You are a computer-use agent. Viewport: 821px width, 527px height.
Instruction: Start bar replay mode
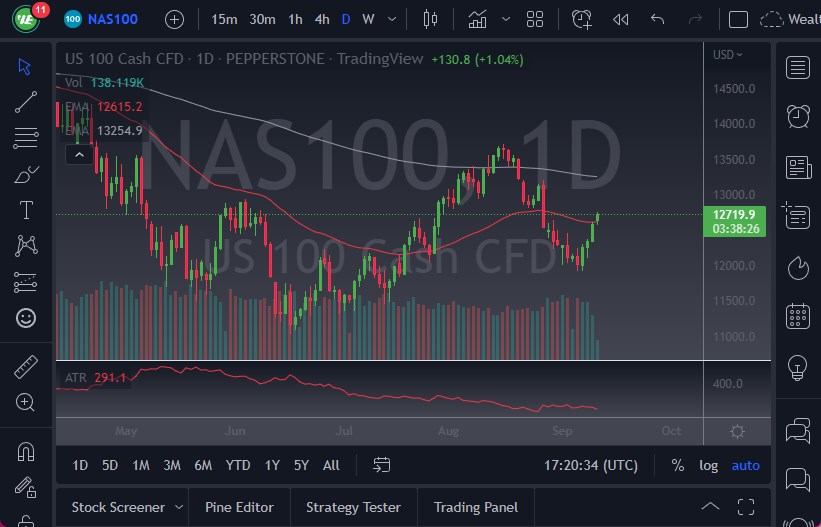tap(620, 20)
